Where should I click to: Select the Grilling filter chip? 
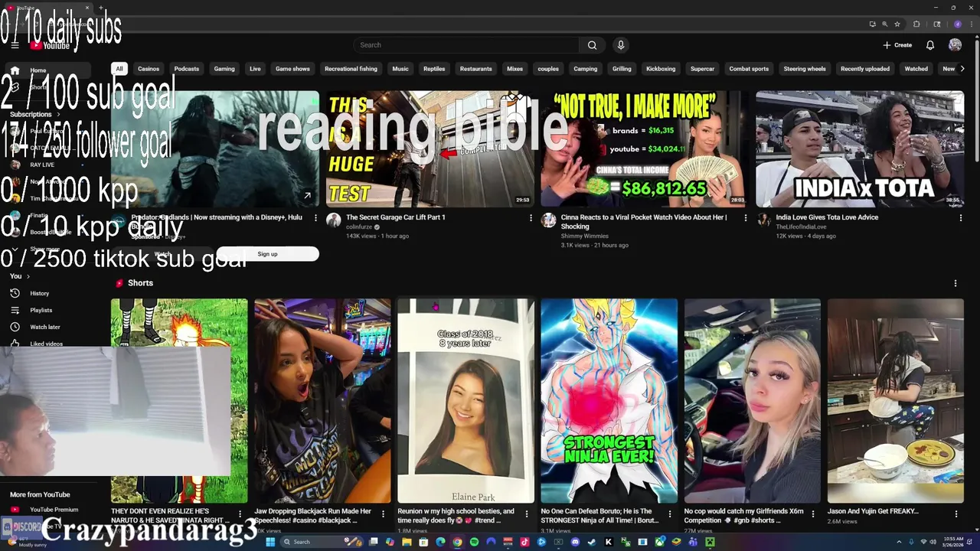[622, 69]
